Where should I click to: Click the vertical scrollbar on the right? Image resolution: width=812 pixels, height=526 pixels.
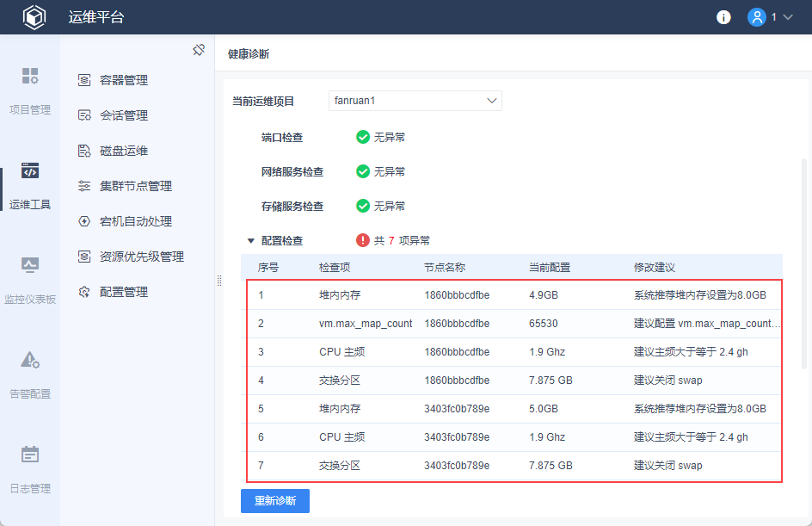pos(804,264)
